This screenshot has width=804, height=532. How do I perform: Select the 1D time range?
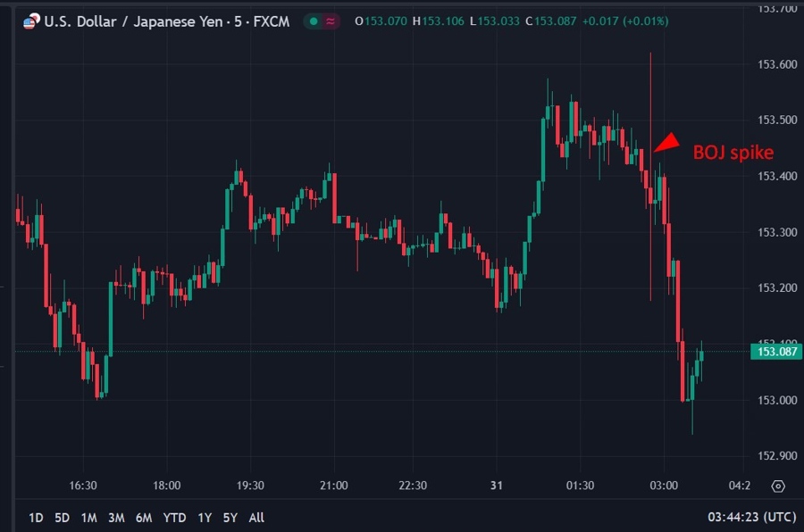pos(36,518)
